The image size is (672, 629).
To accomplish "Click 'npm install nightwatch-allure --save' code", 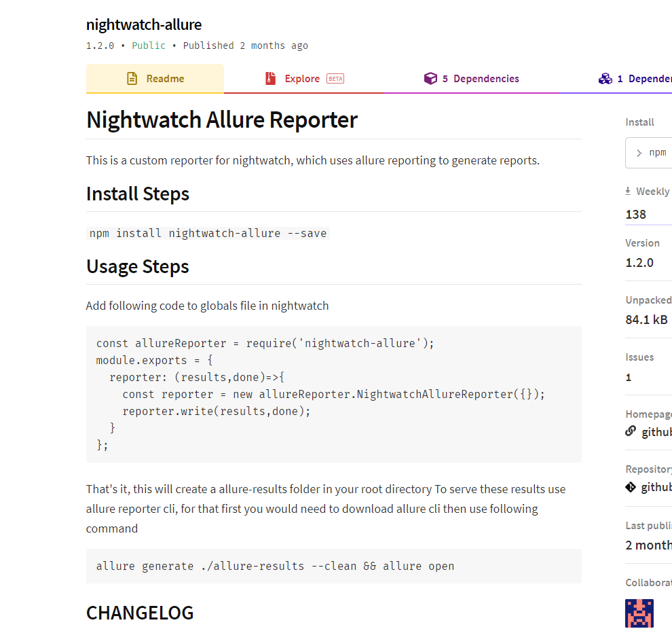I will click(x=208, y=233).
